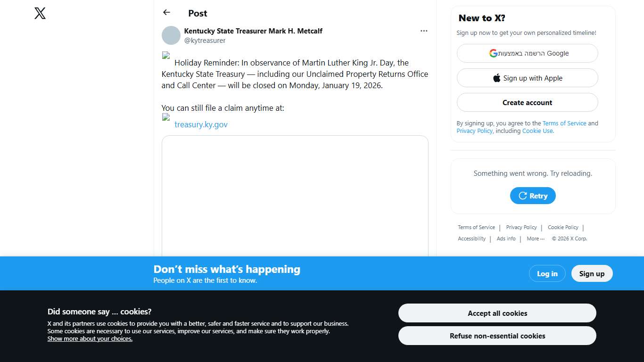Click Terms of Service link in sign-up text
This screenshot has width=644, height=362.
(564, 123)
